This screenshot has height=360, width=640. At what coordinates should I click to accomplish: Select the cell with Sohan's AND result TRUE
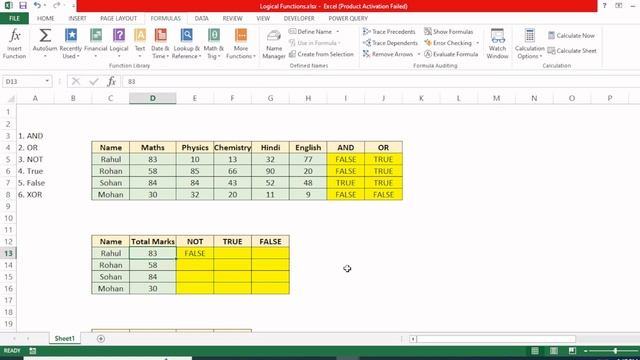pos(345,182)
